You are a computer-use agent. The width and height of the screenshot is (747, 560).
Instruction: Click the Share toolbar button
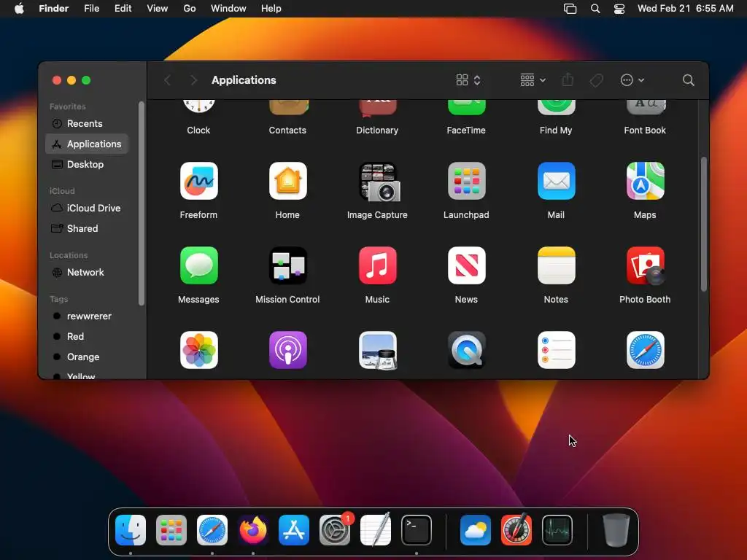tap(568, 80)
